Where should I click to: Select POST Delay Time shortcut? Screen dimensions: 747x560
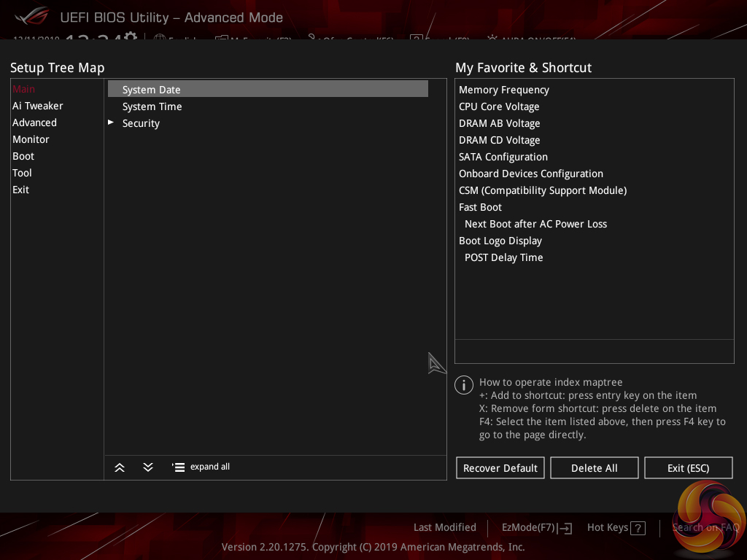coord(503,257)
